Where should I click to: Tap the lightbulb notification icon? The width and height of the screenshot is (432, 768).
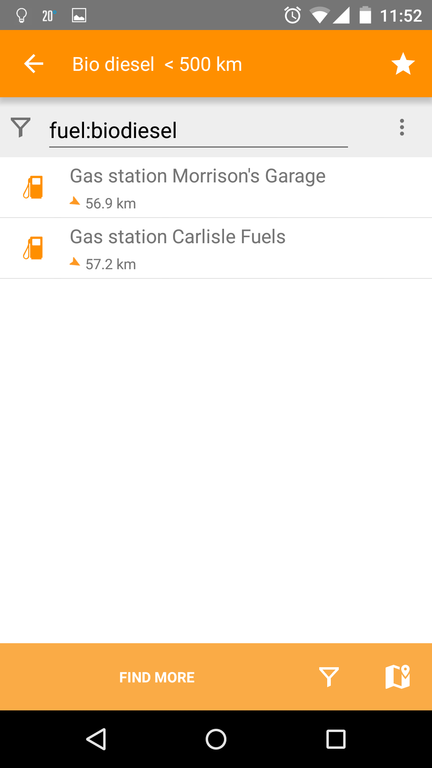click(x=21, y=16)
